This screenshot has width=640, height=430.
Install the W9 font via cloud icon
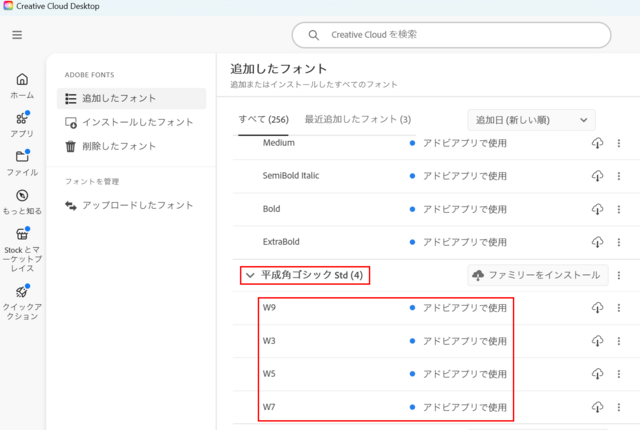pyautogui.click(x=597, y=308)
